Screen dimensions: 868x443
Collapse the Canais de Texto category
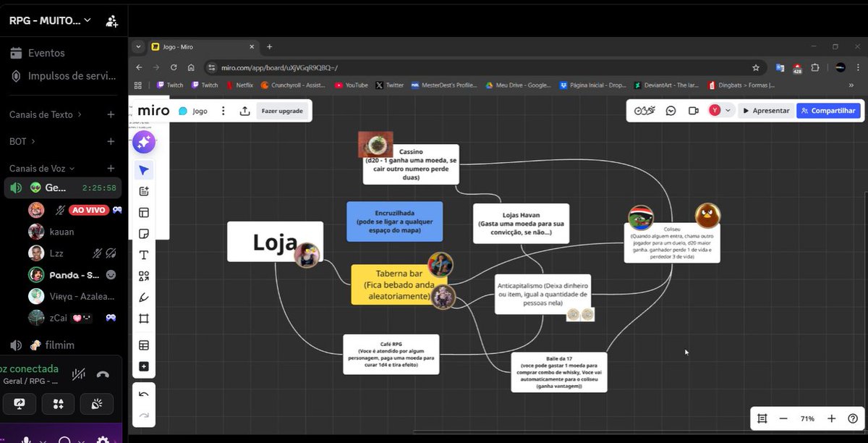pyautogui.click(x=45, y=114)
